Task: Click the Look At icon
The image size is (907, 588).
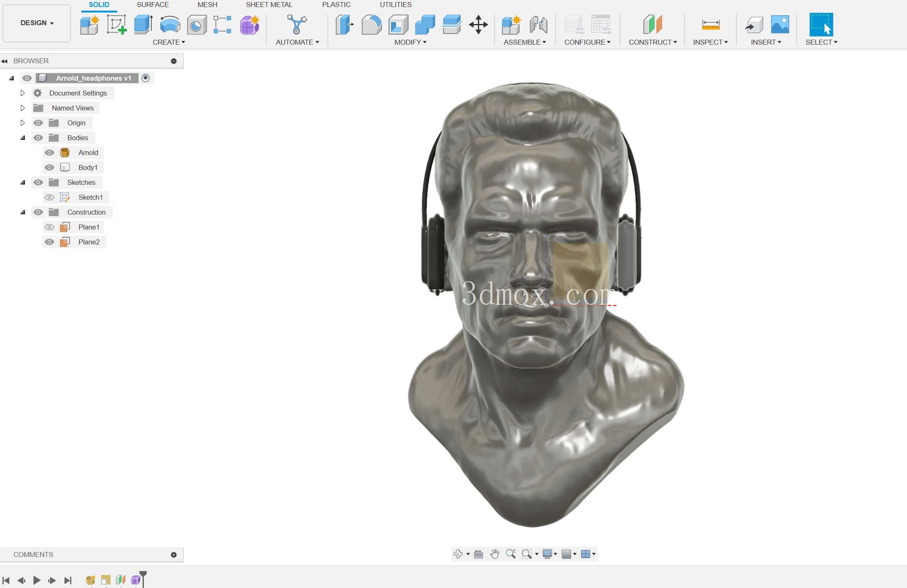Action: [479, 554]
